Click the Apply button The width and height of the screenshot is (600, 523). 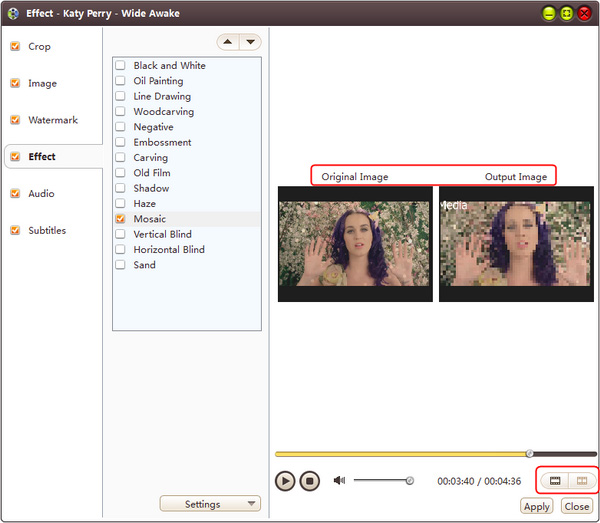[x=537, y=507]
